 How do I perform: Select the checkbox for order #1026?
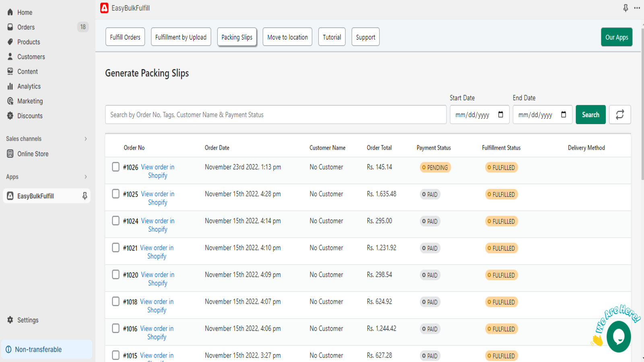[x=116, y=167]
